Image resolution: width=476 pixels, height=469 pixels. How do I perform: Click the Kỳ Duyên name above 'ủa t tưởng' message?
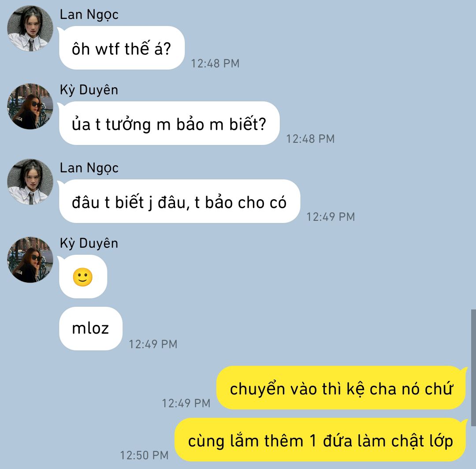tap(89, 90)
